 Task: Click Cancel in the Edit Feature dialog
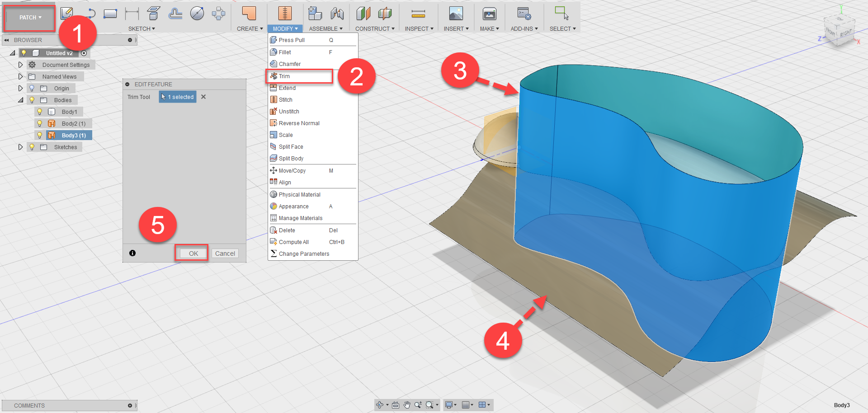tap(225, 253)
